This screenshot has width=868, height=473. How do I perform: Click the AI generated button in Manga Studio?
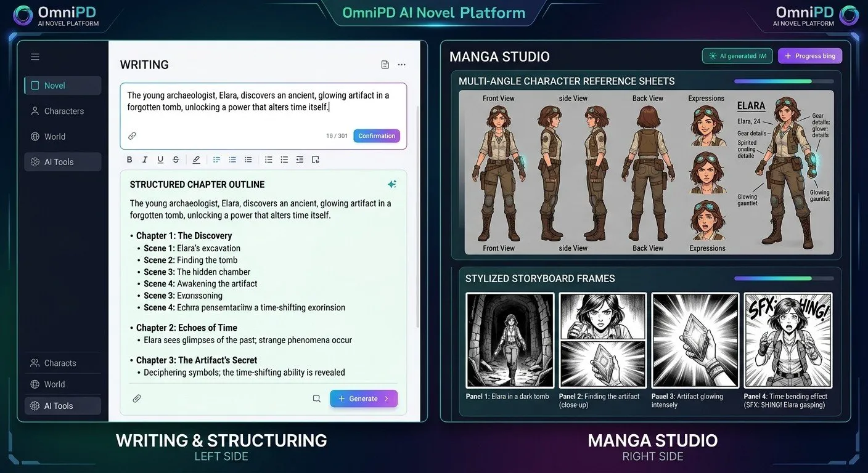[x=737, y=56]
